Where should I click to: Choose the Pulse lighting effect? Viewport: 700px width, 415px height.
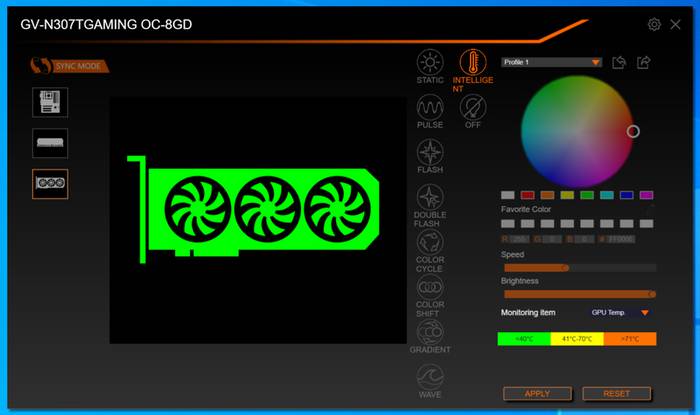click(430, 112)
